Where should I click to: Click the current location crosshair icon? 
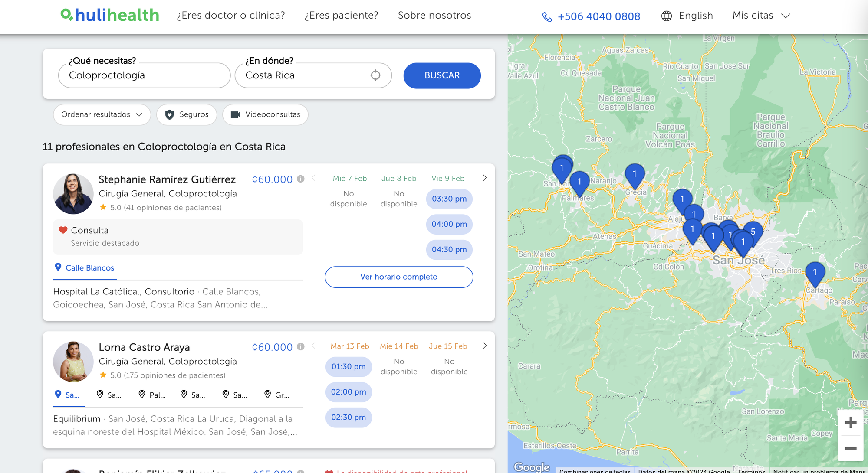coord(375,75)
